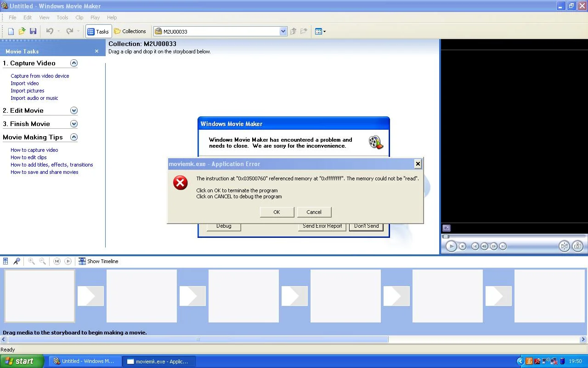The image size is (588, 368).
Task: Click the Java icon in system tray
Action: pyautogui.click(x=529, y=361)
